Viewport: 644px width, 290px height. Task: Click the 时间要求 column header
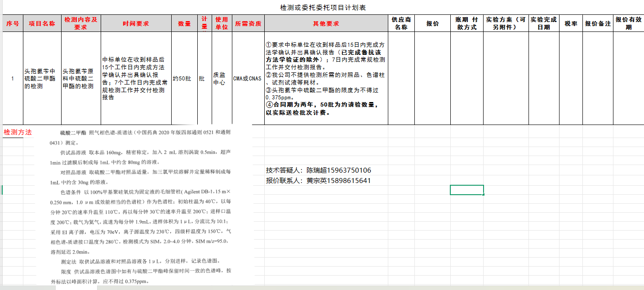point(136,23)
